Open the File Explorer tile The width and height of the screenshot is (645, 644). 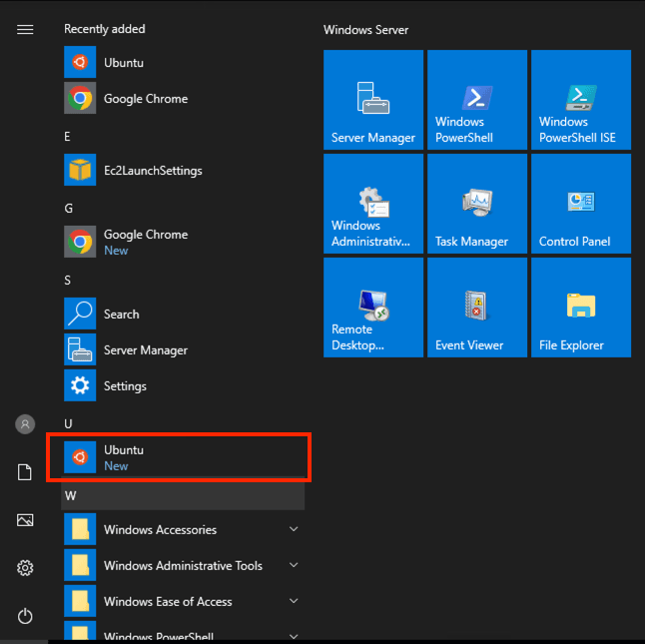581,308
